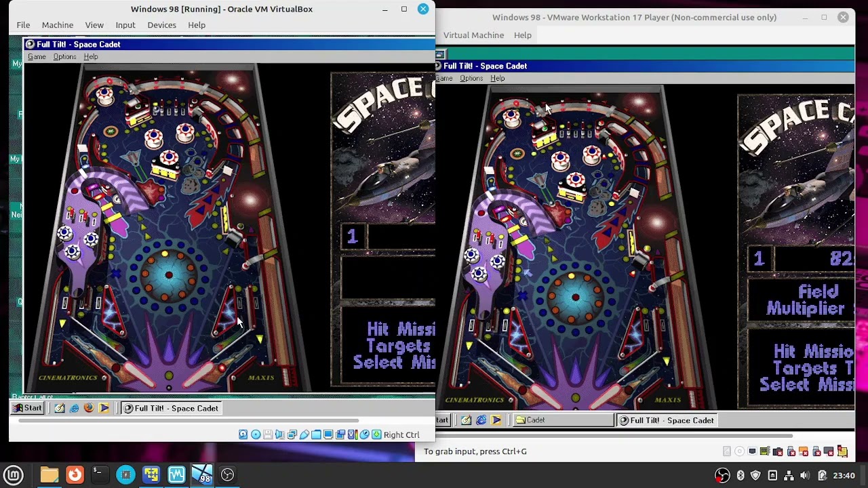Open the Files icon in the Ubuntu dock
Viewport: 868px width, 488px height.
(49, 474)
